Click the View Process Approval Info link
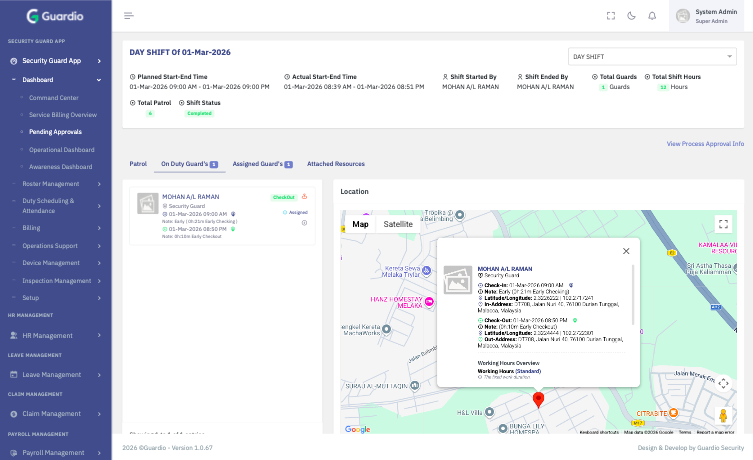The height and width of the screenshot is (460, 753). click(x=705, y=144)
